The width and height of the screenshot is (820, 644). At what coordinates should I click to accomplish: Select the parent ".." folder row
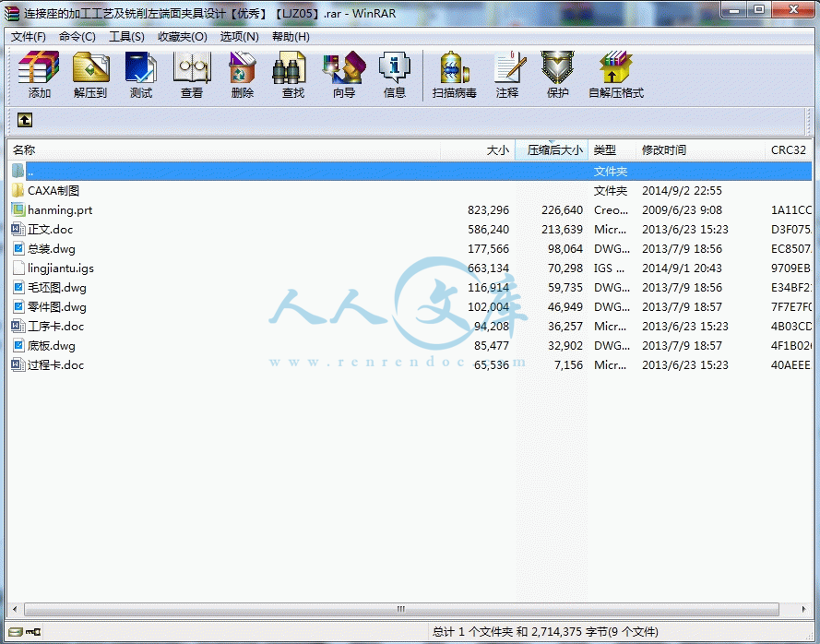click(411, 171)
